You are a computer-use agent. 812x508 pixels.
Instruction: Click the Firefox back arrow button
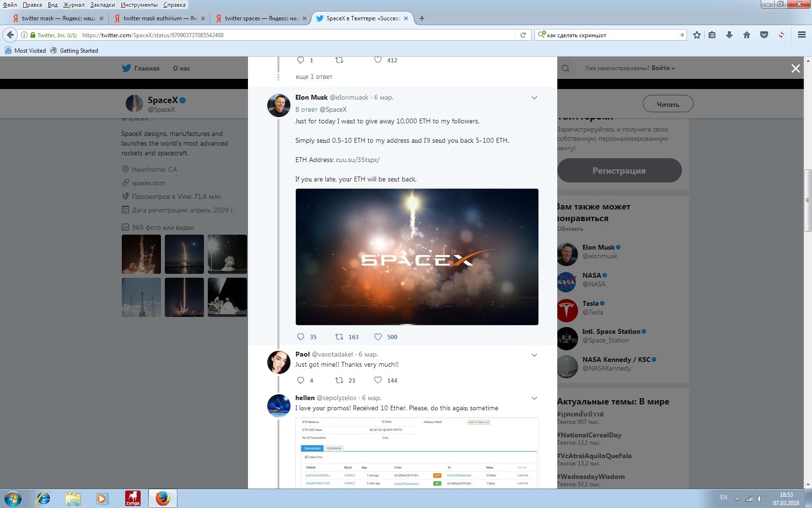point(10,35)
